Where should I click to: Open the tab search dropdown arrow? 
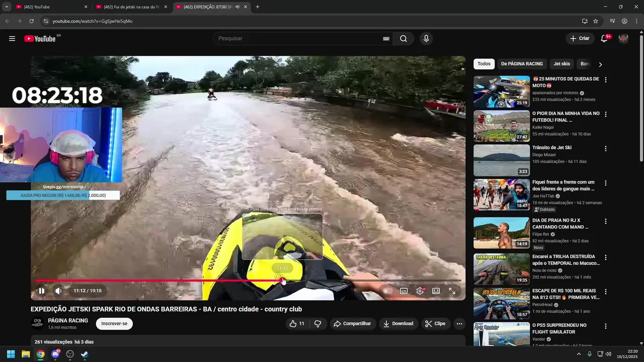click(x=7, y=7)
